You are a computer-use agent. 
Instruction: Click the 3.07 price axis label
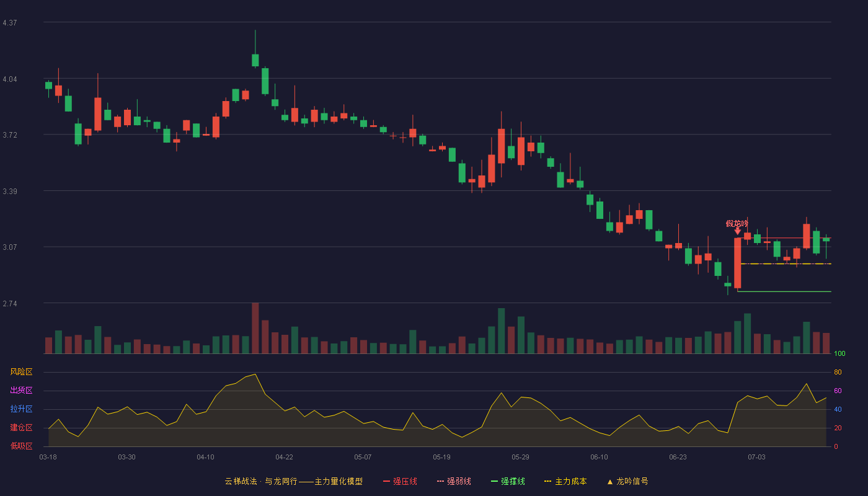10,247
